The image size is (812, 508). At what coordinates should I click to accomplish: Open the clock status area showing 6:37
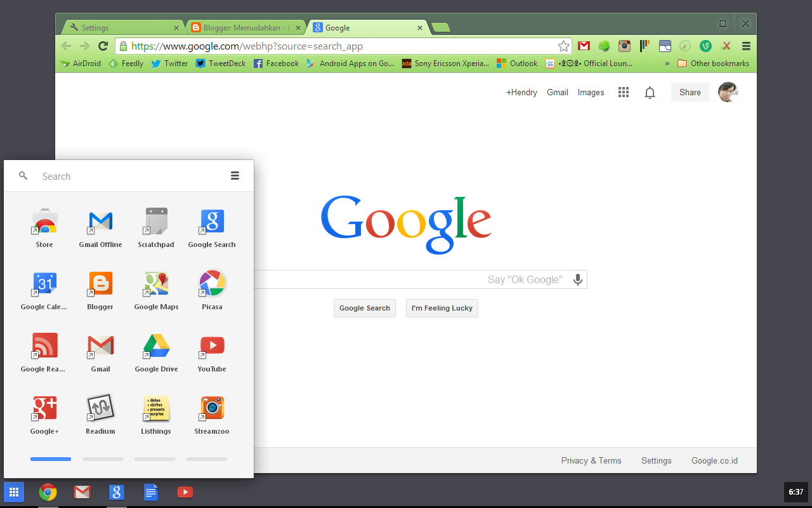(x=796, y=492)
